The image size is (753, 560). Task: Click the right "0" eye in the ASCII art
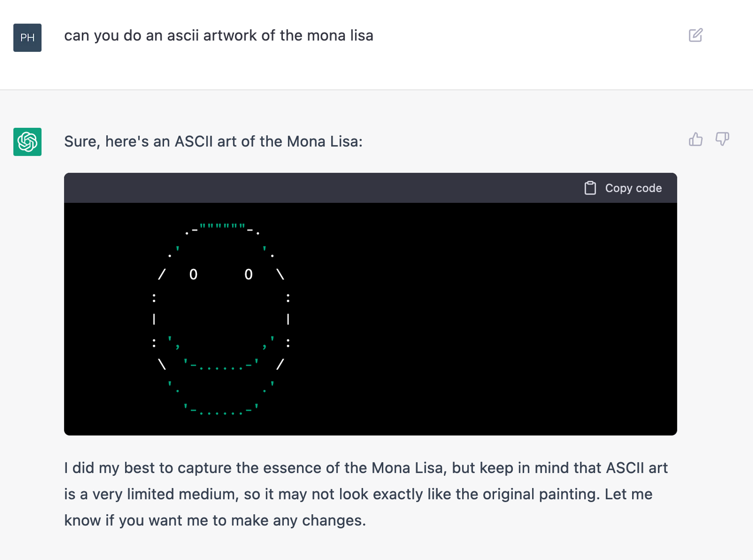coord(248,274)
